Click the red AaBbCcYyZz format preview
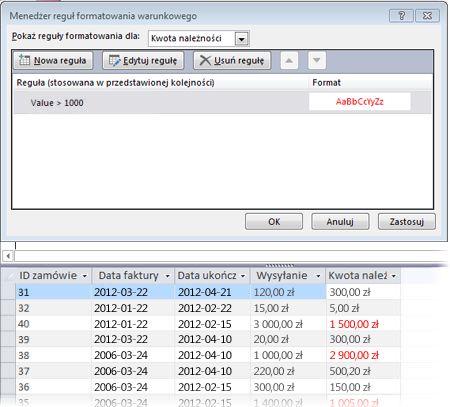450x407 pixels. [x=360, y=101]
